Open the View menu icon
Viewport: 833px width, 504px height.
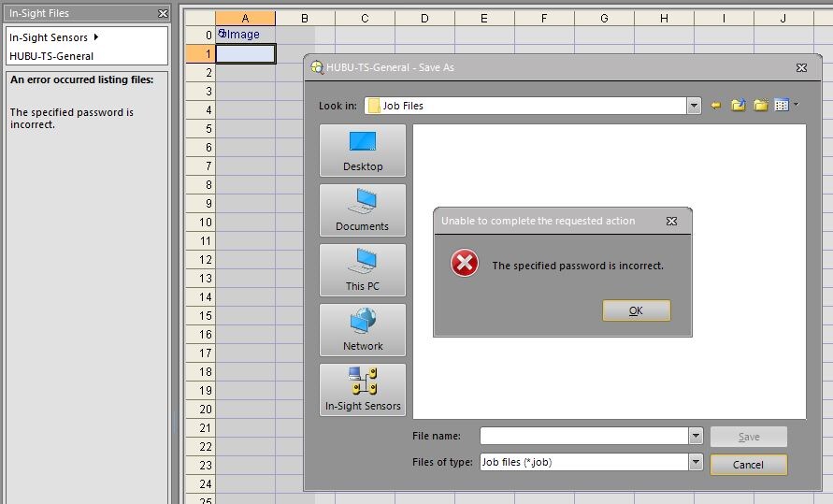pos(786,105)
